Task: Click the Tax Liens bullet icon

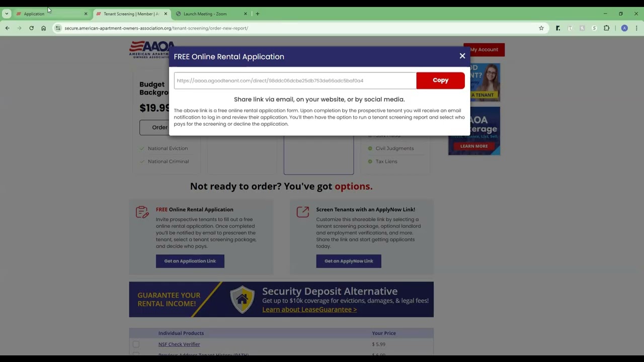Action: click(x=370, y=161)
